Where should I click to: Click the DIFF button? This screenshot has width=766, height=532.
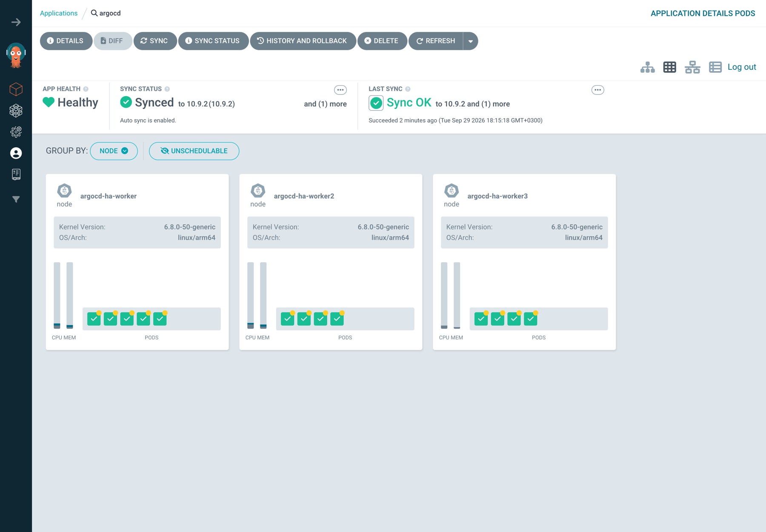tap(113, 41)
